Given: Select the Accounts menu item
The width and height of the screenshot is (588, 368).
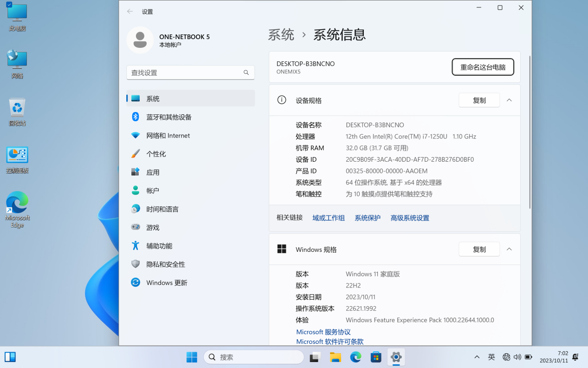Looking at the screenshot, I should click(153, 191).
